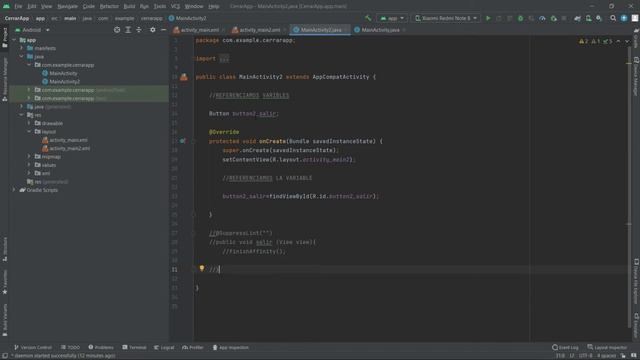The width and height of the screenshot is (640, 360).
Task: Expand the Gradle Scripts node
Action: [x=14, y=190]
